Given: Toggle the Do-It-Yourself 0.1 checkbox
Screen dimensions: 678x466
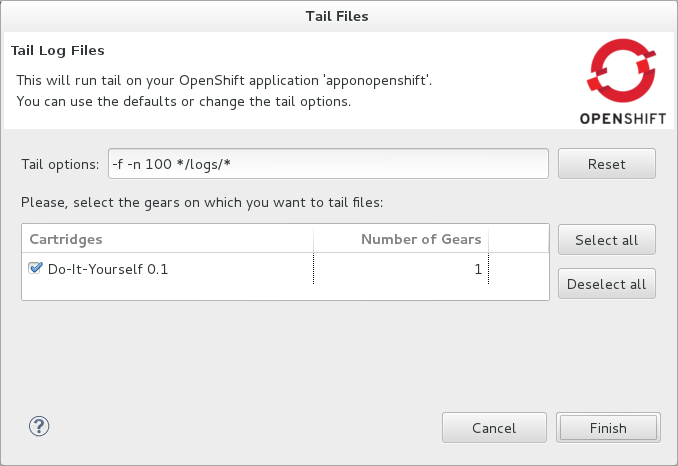Looking at the screenshot, I should pos(36,268).
